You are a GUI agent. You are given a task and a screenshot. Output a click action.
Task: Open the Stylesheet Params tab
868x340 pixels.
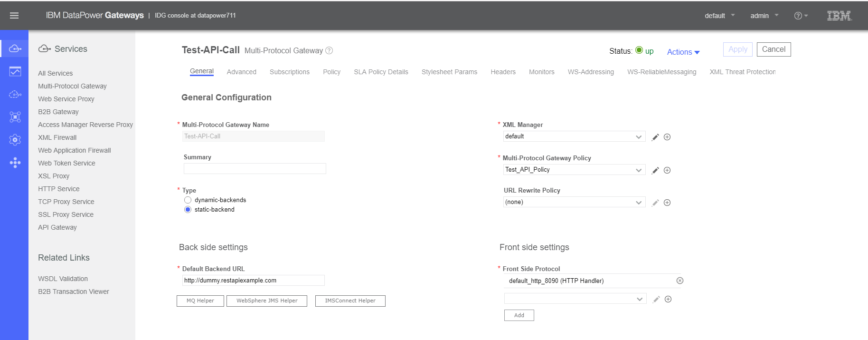(449, 72)
